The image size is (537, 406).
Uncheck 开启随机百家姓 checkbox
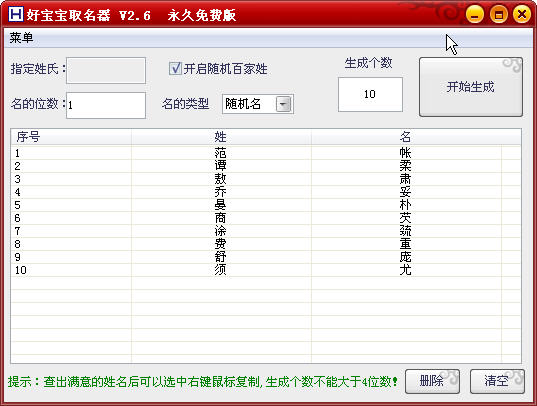pos(175,69)
